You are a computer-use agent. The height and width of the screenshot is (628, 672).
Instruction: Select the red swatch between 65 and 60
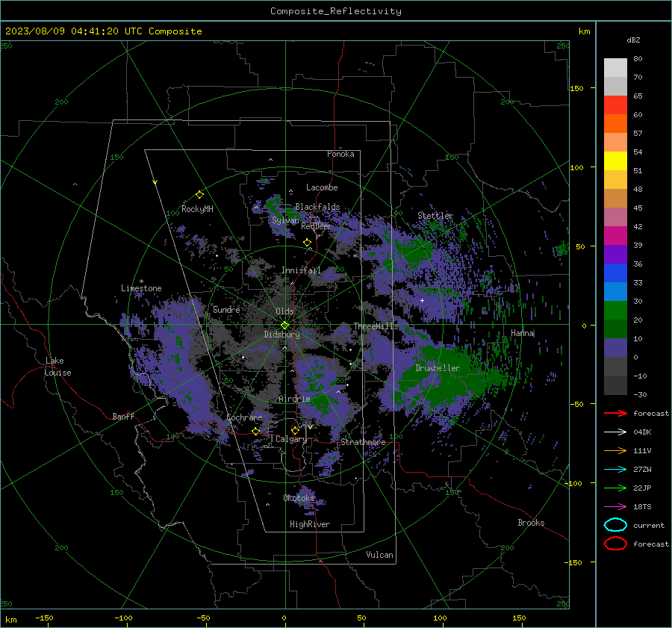(x=615, y=105)
